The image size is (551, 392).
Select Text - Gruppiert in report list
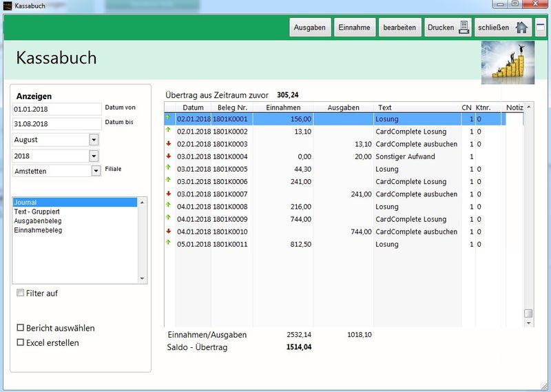pyautogui.click(x=38, y=212)
